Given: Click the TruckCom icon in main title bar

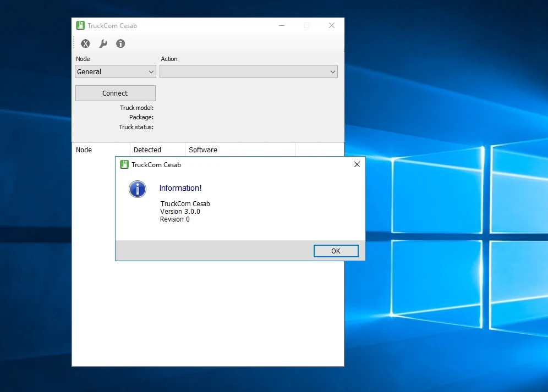Looking at the screenshot, I should pos(80,25).
